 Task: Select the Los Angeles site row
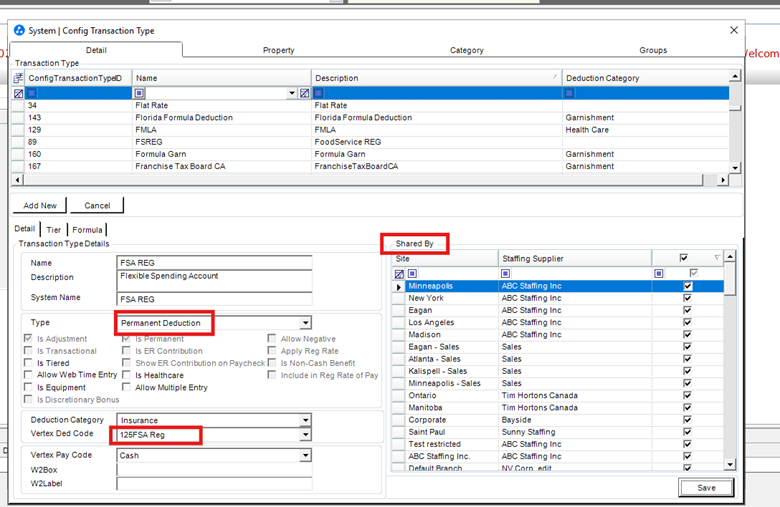click(558, 322)
